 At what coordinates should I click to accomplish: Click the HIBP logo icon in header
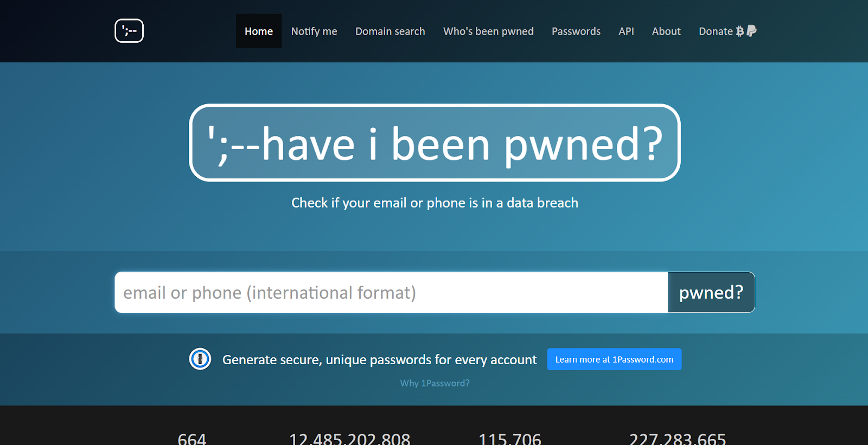129,31
